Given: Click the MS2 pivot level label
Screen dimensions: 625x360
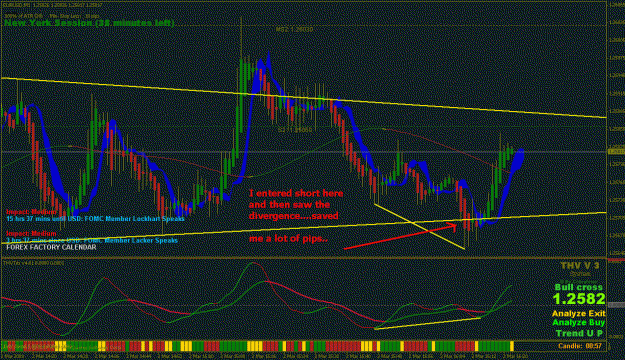Looking at the screenshot, I should click(294, 30).
